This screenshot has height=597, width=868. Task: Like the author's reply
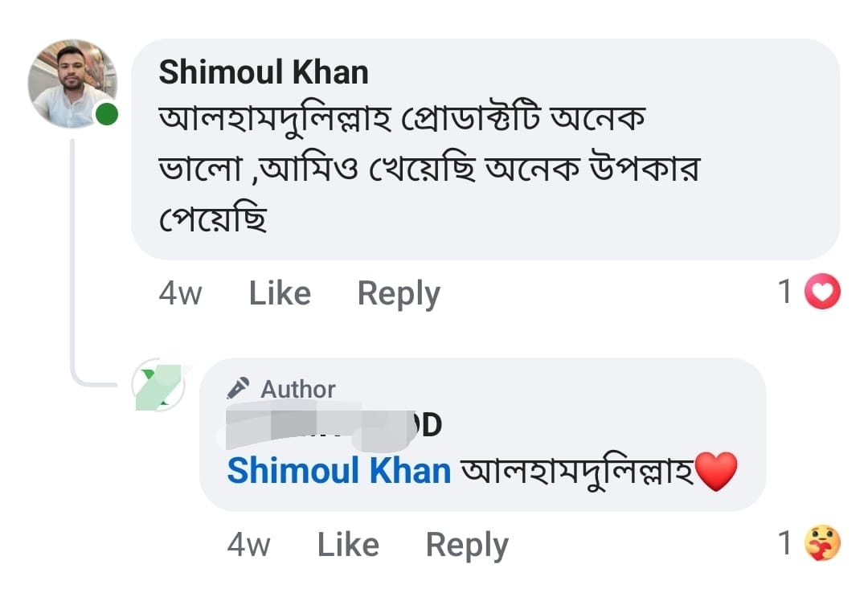348,546
